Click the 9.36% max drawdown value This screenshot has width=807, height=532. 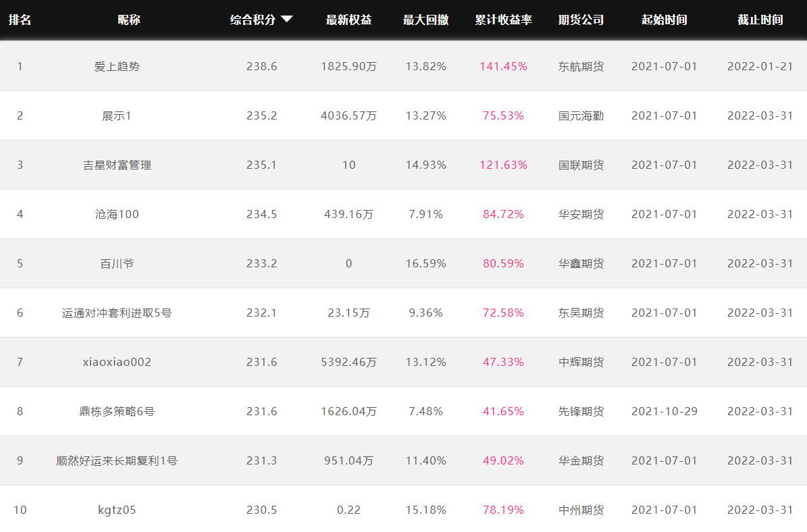point(425,313)
